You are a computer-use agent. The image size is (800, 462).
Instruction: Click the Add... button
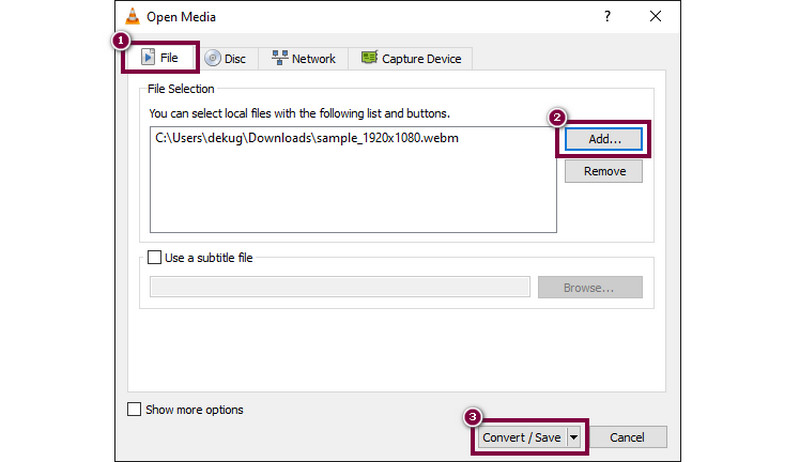coord(604,139)
